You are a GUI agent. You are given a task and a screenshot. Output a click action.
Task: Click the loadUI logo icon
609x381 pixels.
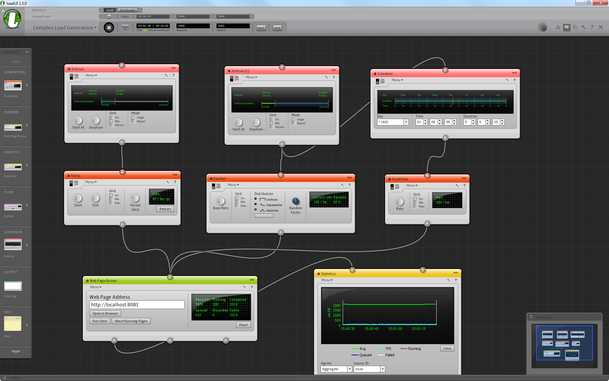(12, 19)
